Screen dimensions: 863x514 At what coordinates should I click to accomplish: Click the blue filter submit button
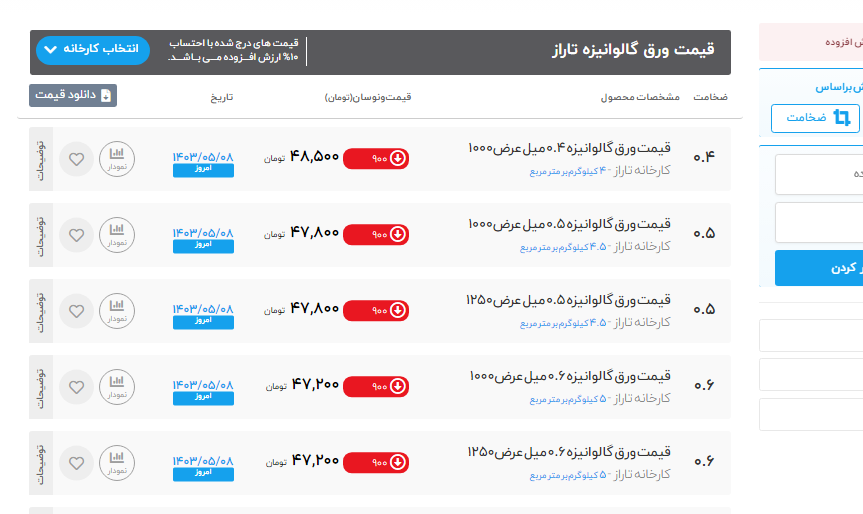820,268
